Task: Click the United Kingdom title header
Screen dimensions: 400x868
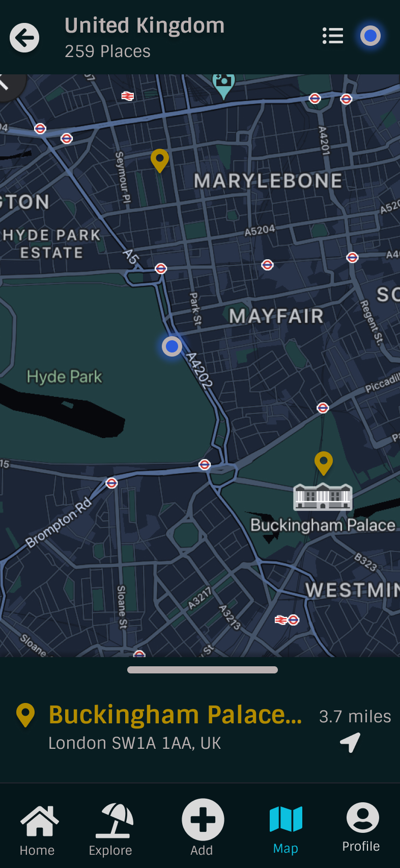Action: tap(145, 25)
